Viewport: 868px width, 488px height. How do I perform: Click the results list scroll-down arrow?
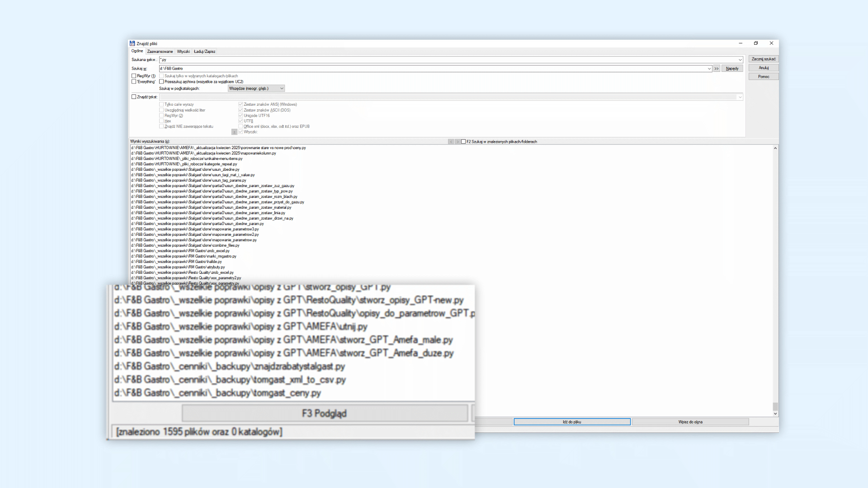click(775, 413)
